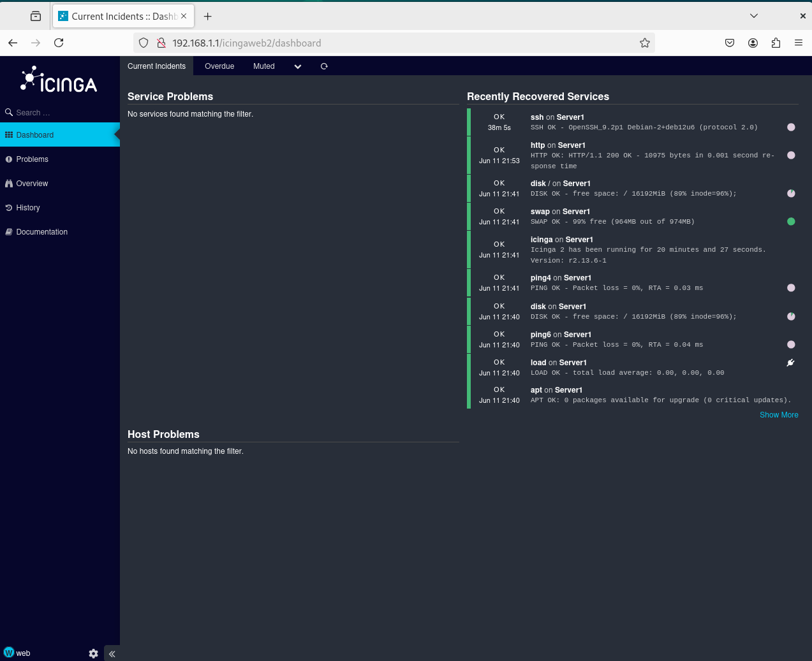Switch to the Muted tab
Screen dimensions: 812x661
tap(264, 66)
